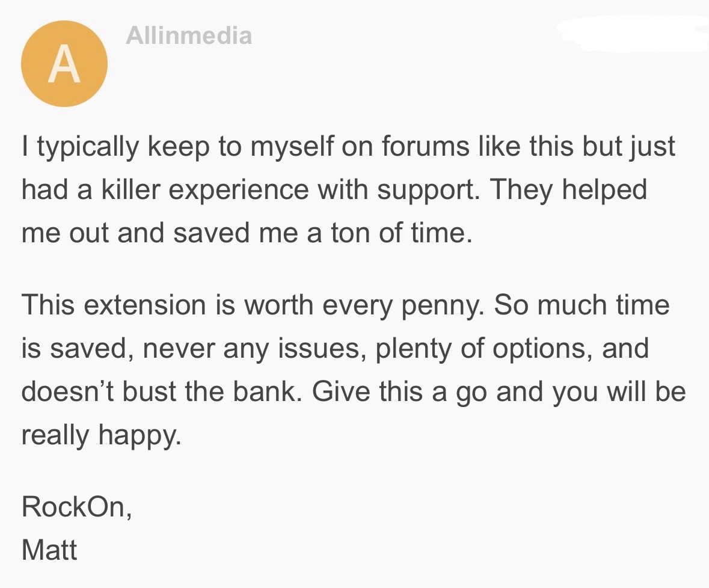Image resolution: width=709 pixels, height=588 pixels.
Task: Click the first paragraph about support experience
Action: click(348, 190)
